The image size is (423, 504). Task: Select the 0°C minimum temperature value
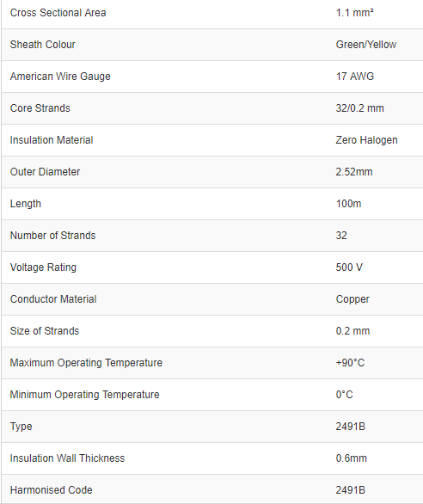[344, 395]
